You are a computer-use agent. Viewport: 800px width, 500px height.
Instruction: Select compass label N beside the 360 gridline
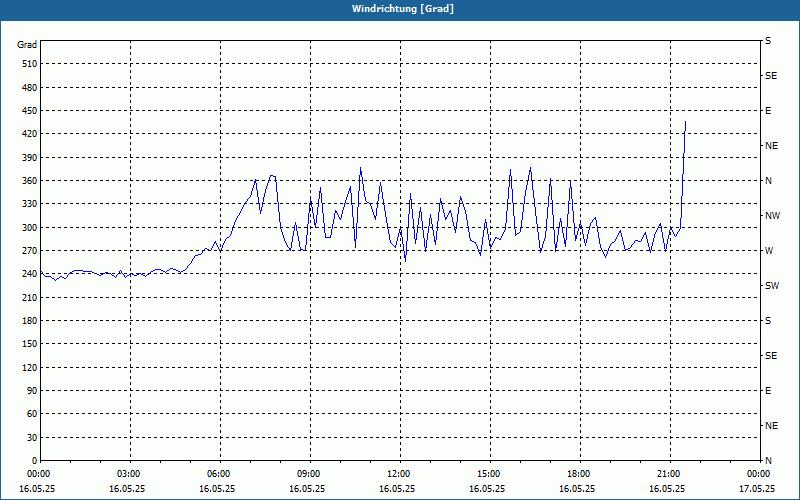point(768,181)
